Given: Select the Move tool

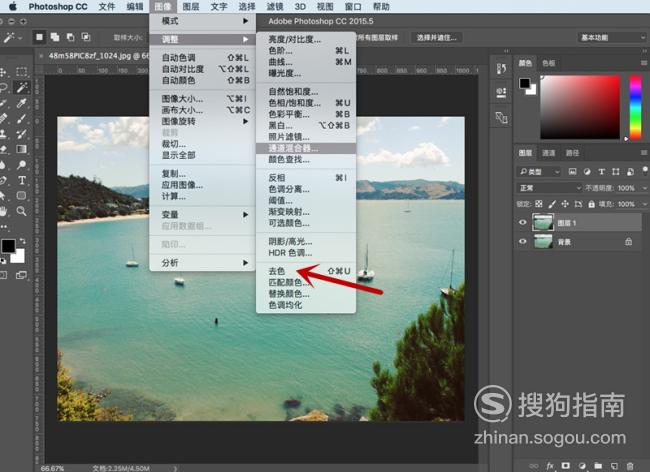Looking at the screenshot, I should pos(3,72).
